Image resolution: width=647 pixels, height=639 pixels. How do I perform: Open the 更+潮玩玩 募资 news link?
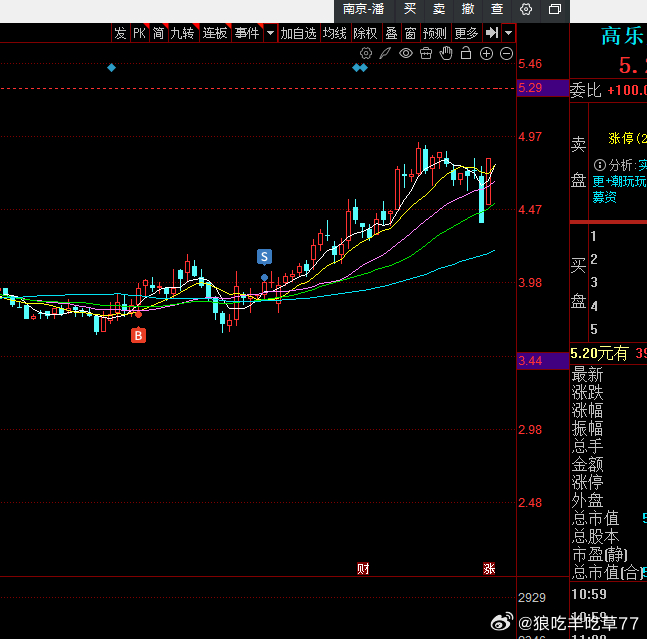(619, 189)
